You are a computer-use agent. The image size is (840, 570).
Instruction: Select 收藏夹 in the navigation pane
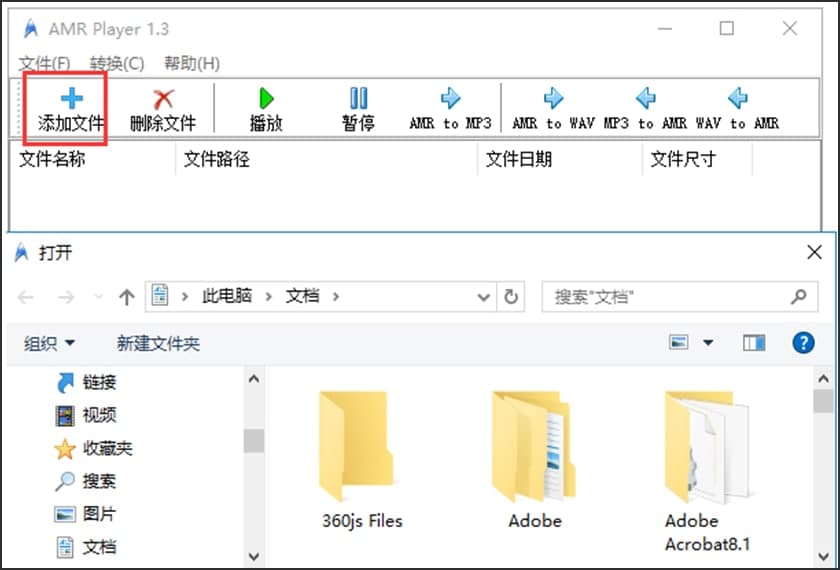[x=93, y=448]
